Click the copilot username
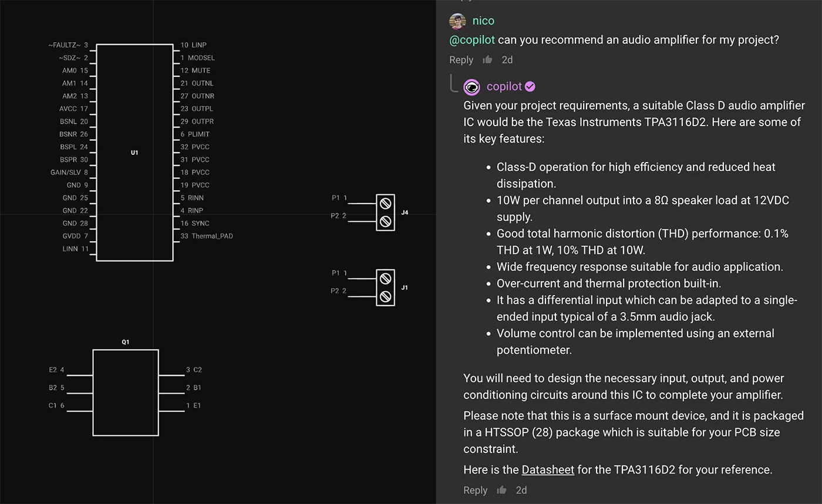822x504 pixels. pos(504,87)
